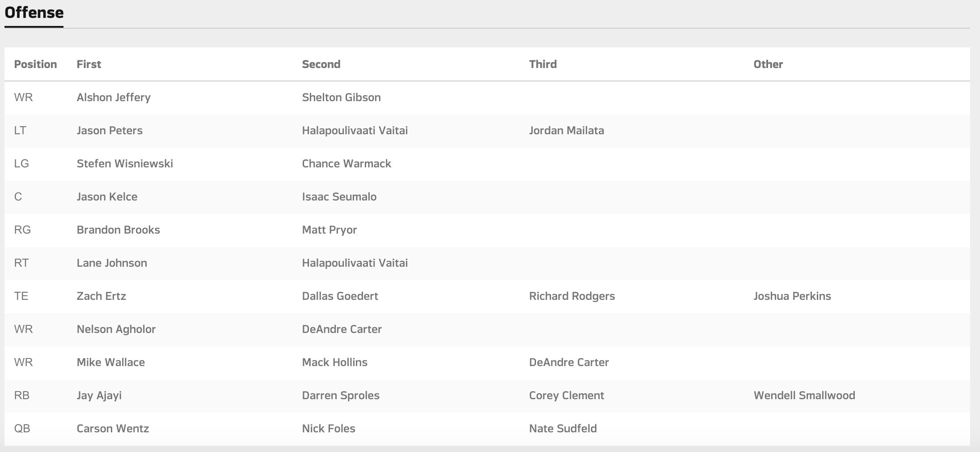
Task: Click backup quarterback Nick Foles
Action: 329,429
